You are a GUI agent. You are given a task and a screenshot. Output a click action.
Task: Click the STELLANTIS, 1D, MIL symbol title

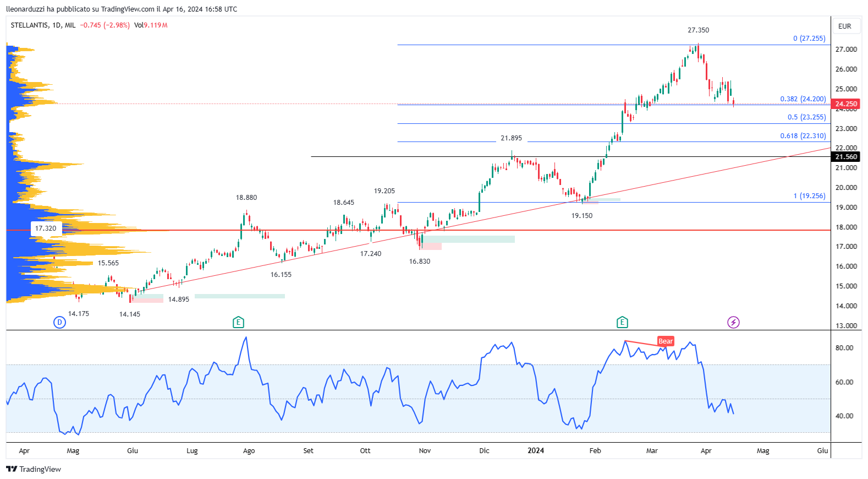click(x=43, y=25)
